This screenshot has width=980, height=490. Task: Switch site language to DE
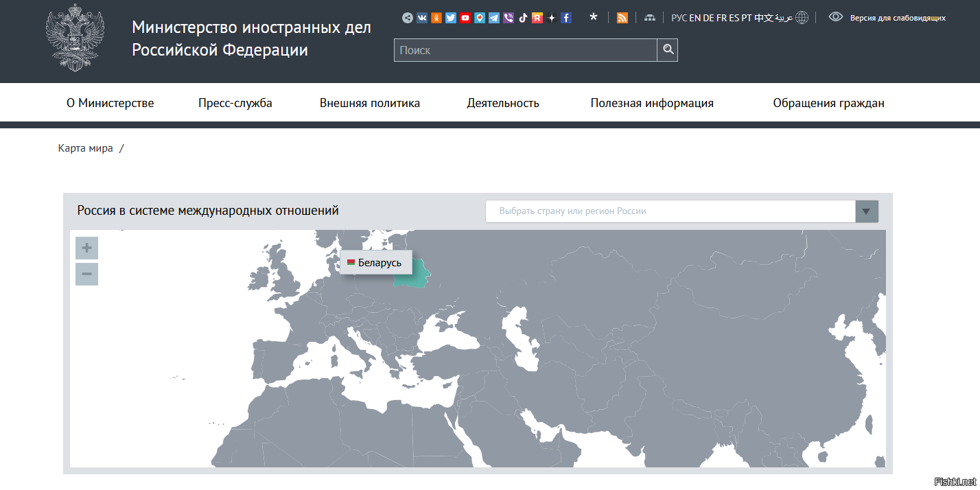[709, 18]
